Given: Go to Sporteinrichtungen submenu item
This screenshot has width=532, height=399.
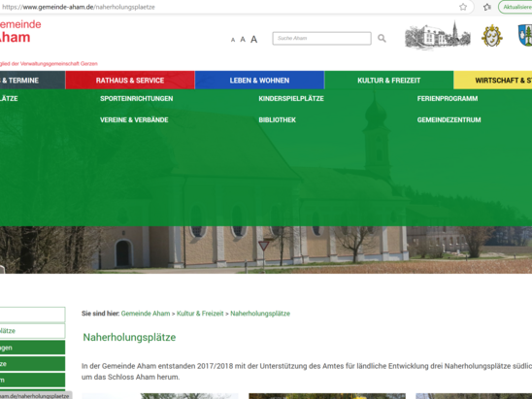Looking at the screenshot, I should pyautogui.click(x=136, y=98).
